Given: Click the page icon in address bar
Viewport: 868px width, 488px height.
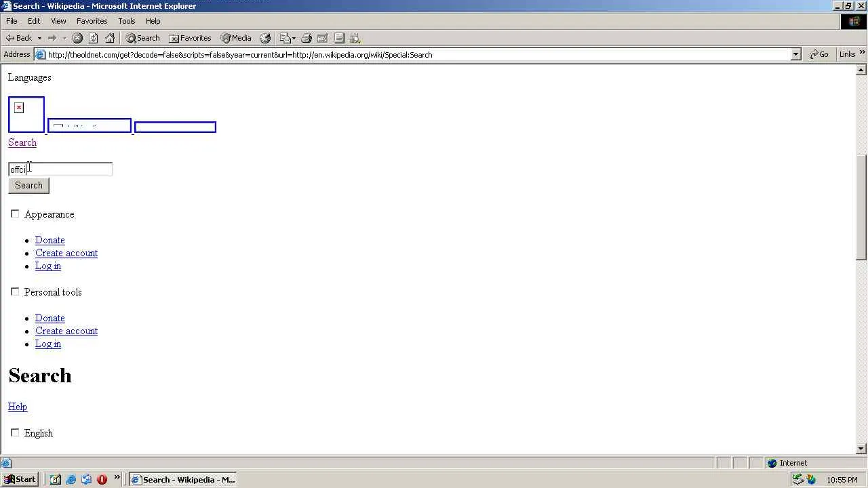Looking at the screenshot, I should tap(41, 55).
